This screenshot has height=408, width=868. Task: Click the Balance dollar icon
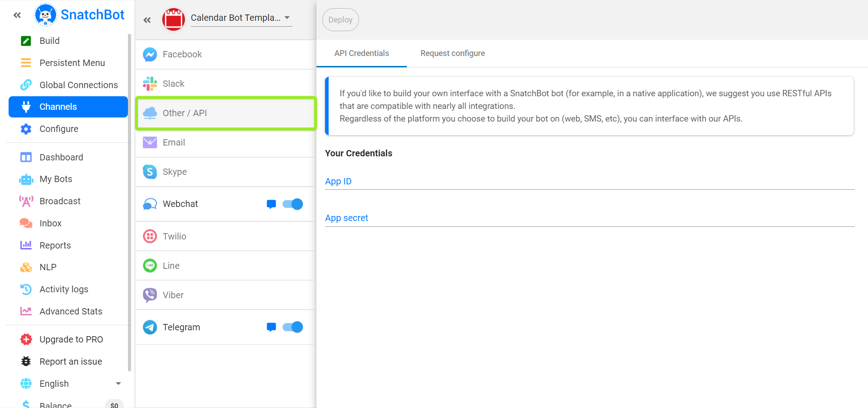click(26, 404)
